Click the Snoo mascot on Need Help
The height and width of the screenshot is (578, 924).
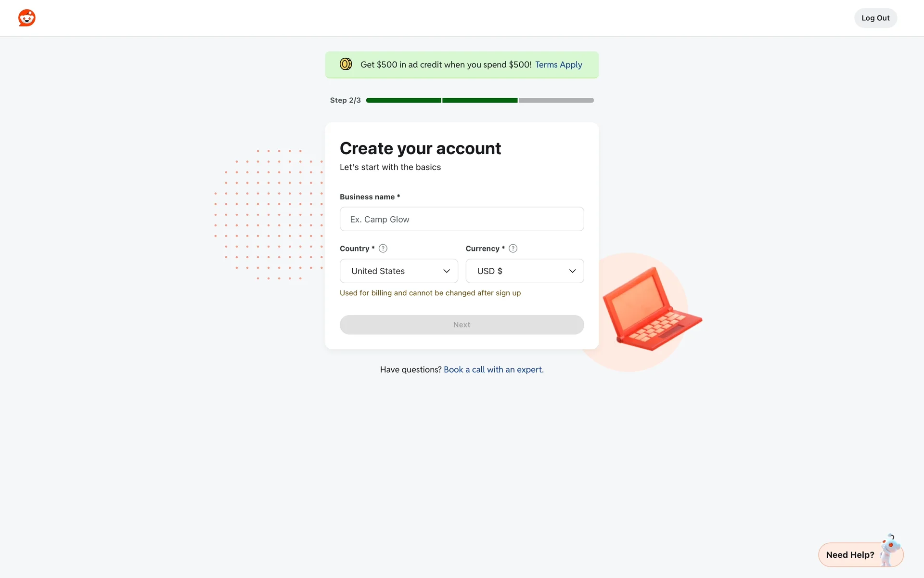pos(890,549)
